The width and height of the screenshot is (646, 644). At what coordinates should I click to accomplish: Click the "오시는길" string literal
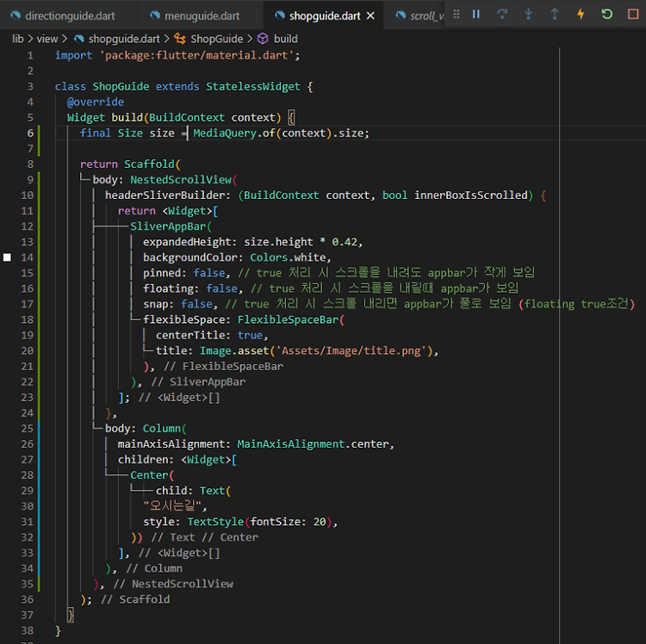pyautogui.click(x=172, y=505)
